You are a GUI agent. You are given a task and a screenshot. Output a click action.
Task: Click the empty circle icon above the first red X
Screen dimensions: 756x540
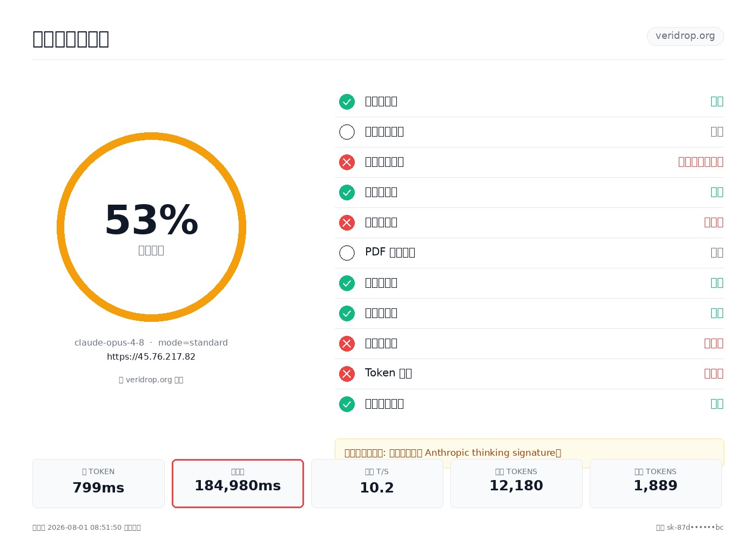click(347, 132)
